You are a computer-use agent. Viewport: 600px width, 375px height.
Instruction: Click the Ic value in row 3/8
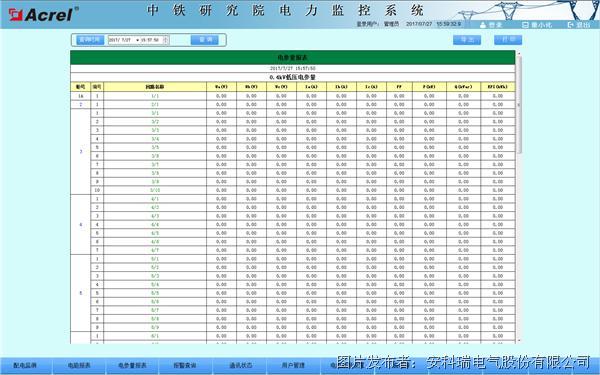point(371,173)
